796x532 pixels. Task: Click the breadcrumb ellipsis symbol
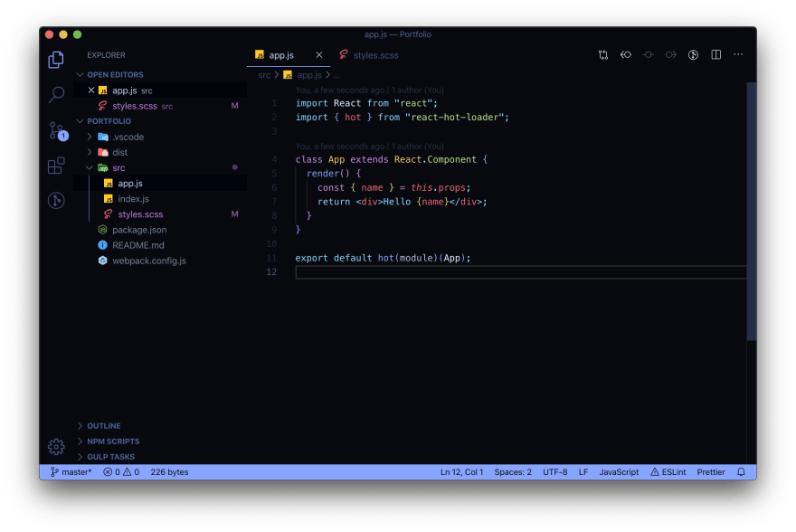(336, 76)
